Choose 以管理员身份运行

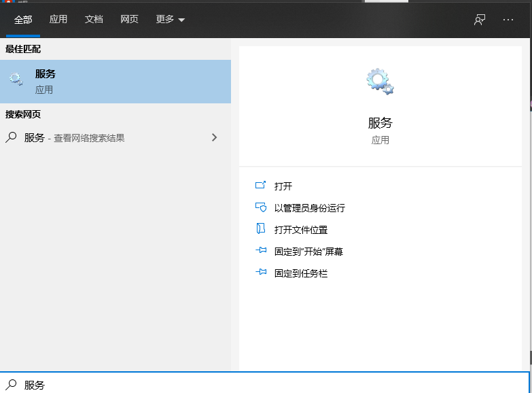pos(309,208)
